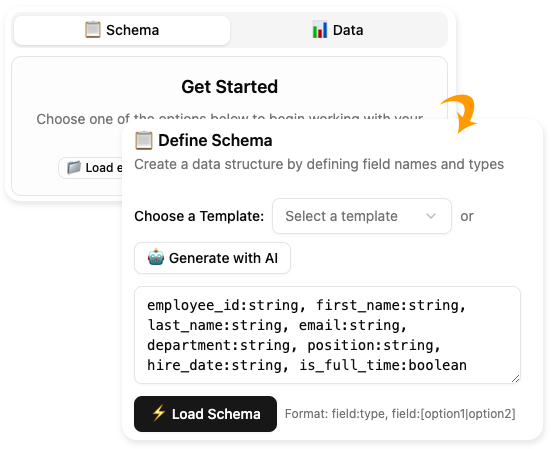This screenshot has height=449, width=558.
Task: Click the partially hidden Load button
Action: [91, 168]
